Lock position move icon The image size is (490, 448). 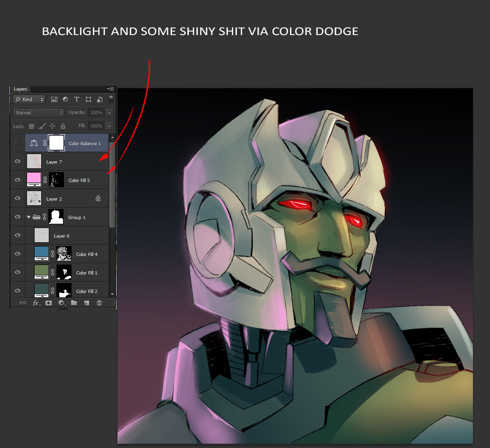pyautogui.click(x=53, y=126)
